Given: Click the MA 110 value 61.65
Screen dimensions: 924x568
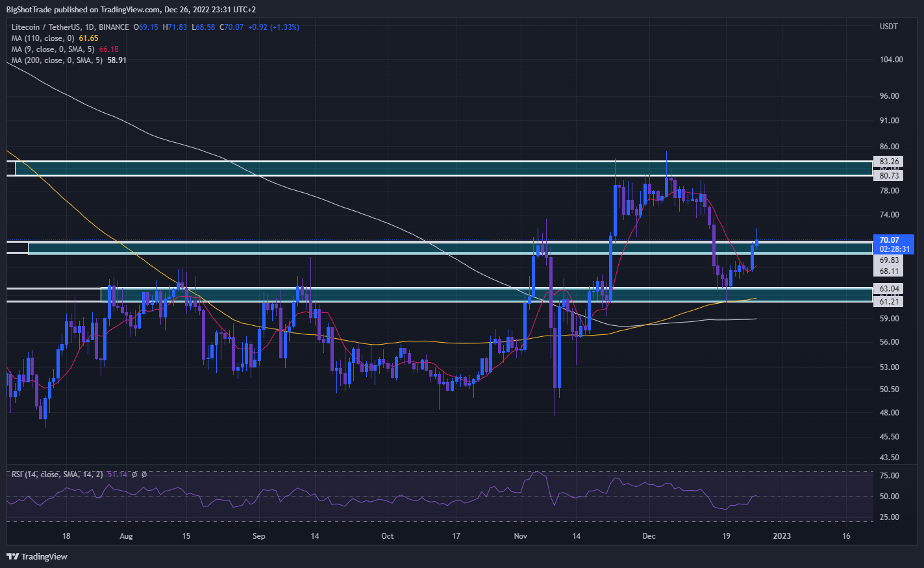Looking at the screenshot, I should point(88,38).
